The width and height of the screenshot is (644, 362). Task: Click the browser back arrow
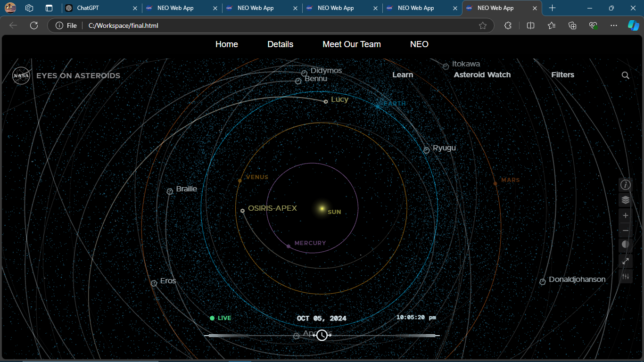click(x=13, y=25)
